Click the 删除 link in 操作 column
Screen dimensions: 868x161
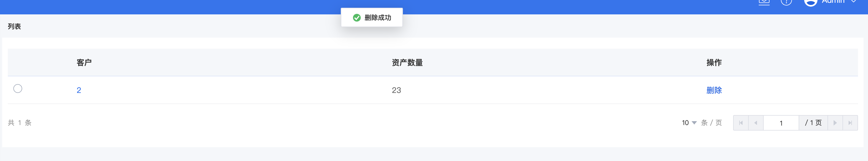(x=714, y=90)
